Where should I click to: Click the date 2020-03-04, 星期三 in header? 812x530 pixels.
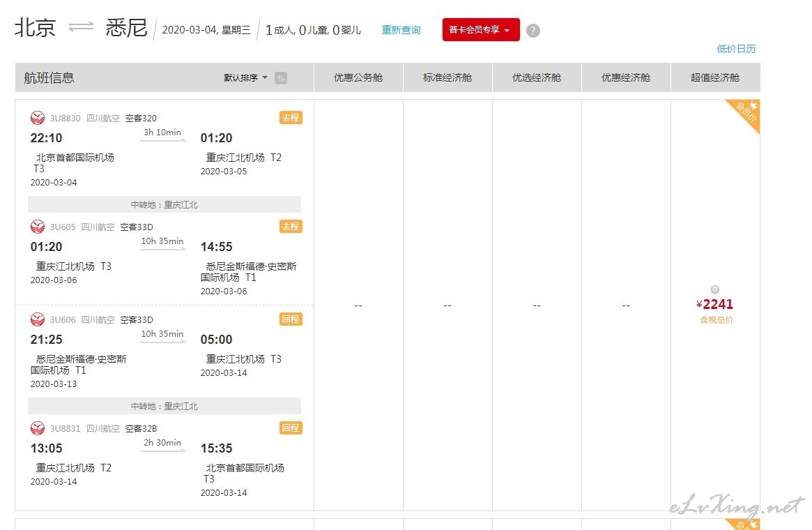click(x=206, y=30)
